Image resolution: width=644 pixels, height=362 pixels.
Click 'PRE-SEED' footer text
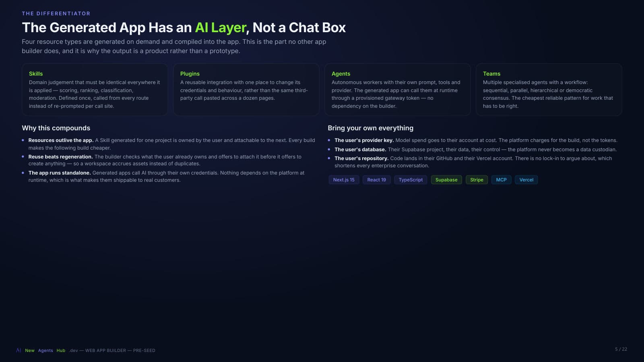click(144, 350)
